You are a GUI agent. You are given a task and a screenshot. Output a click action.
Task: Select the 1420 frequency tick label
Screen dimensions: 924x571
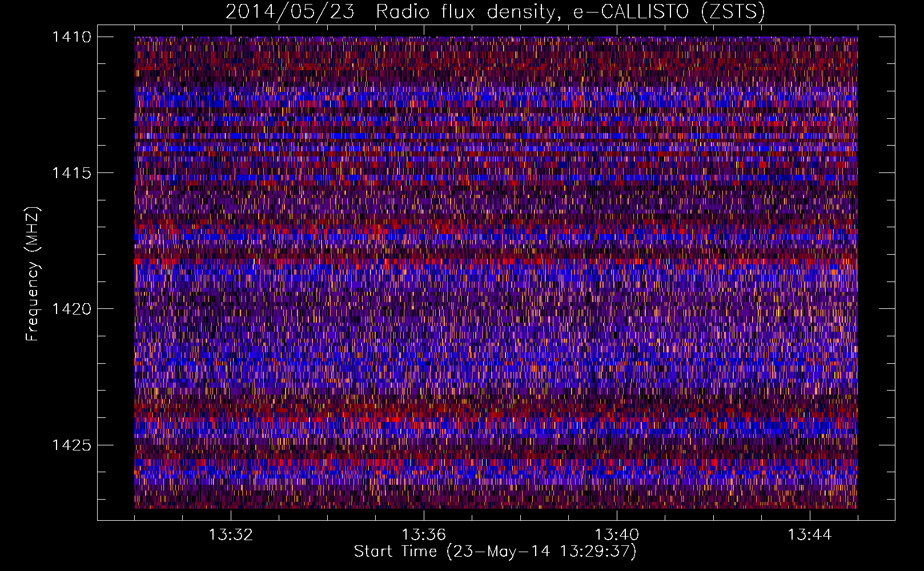tap(71, 309)
